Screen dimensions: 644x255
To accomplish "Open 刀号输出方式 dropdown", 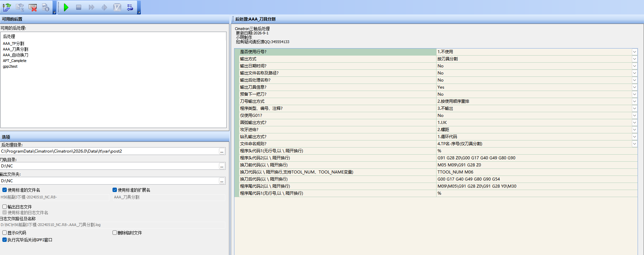I will [x=635, y=101].
